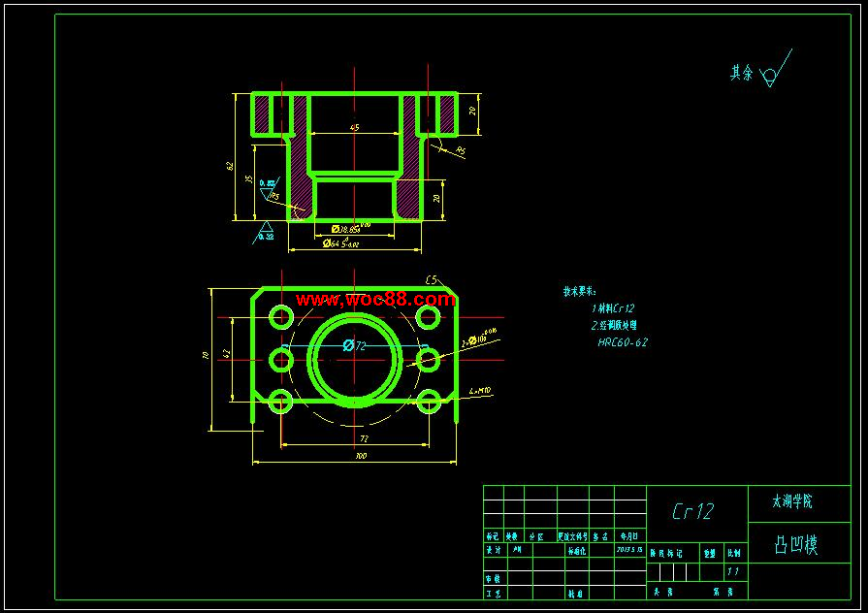Click the 其余 text label

[741, 73]
